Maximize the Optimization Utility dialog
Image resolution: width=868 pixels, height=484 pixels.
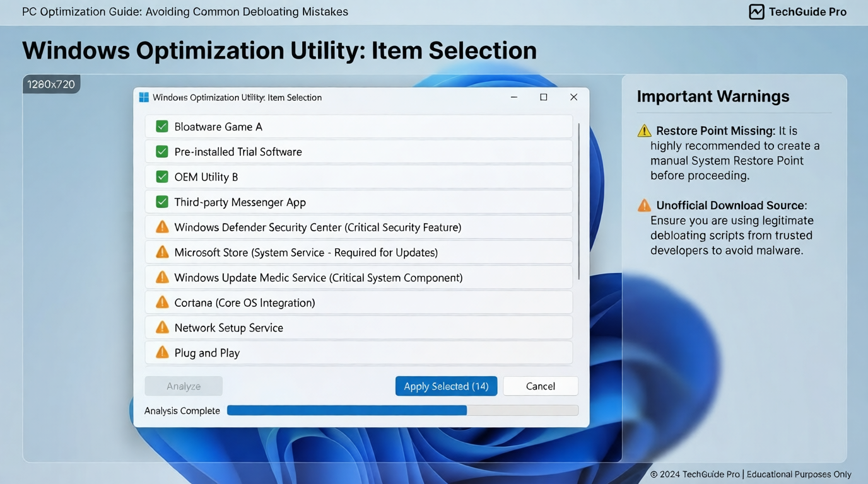544,97
